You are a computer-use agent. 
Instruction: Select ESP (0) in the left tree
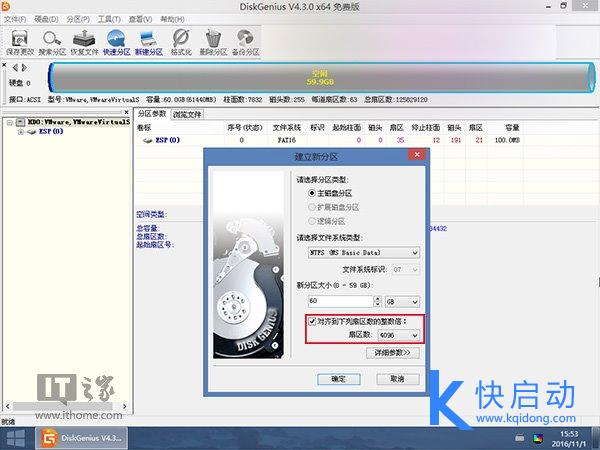tap(51, 131)
